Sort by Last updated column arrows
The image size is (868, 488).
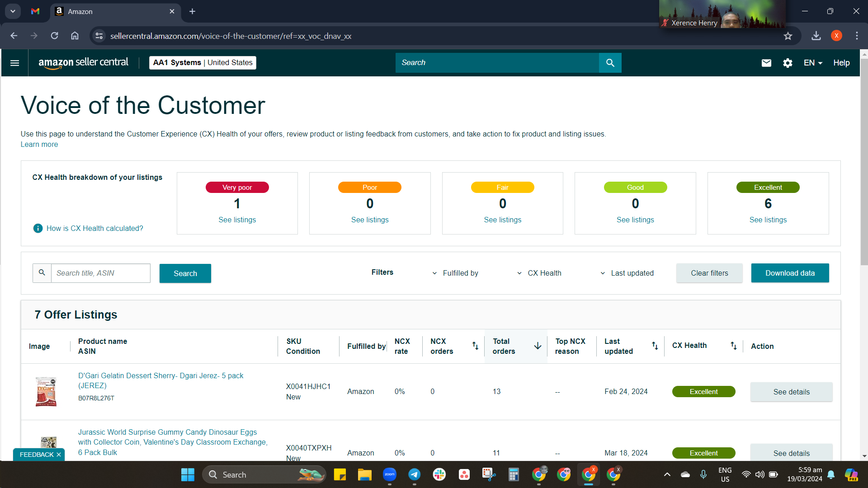coord(655,346)
